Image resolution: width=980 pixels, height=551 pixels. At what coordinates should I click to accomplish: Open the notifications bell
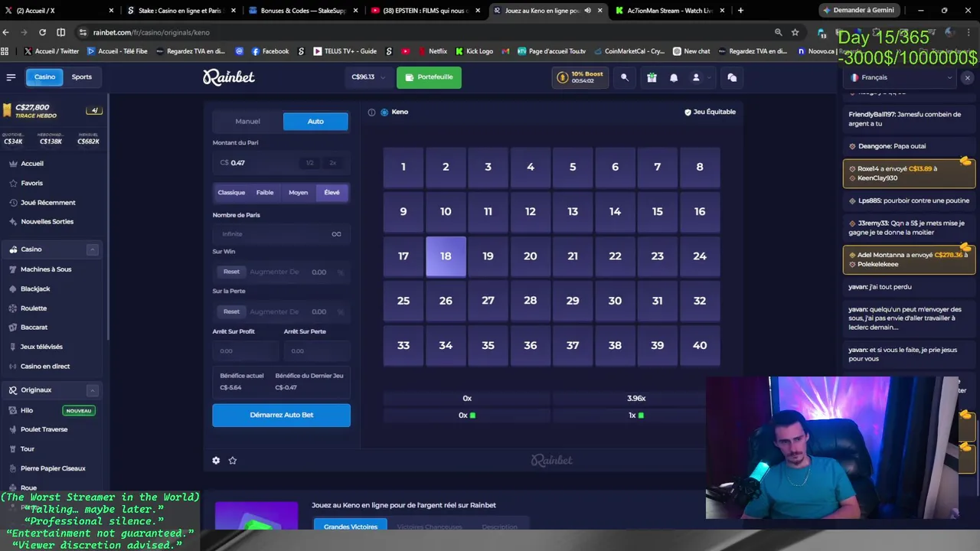(674, 77)
